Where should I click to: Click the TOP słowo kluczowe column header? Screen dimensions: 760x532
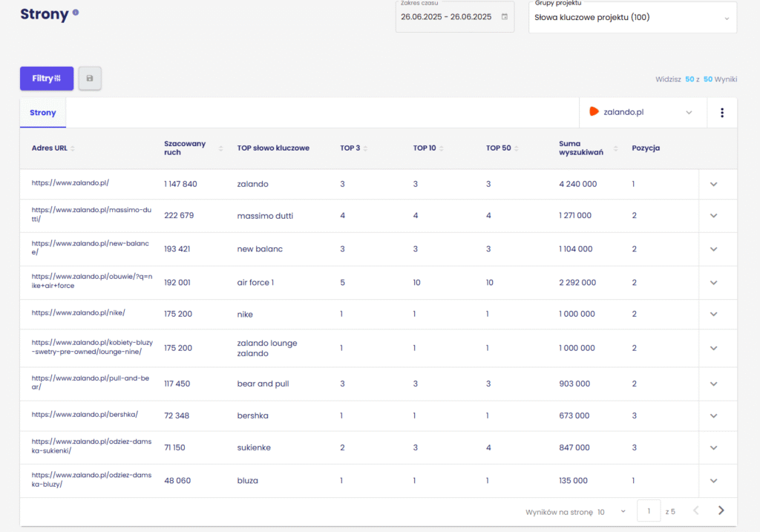click(273, 148)
